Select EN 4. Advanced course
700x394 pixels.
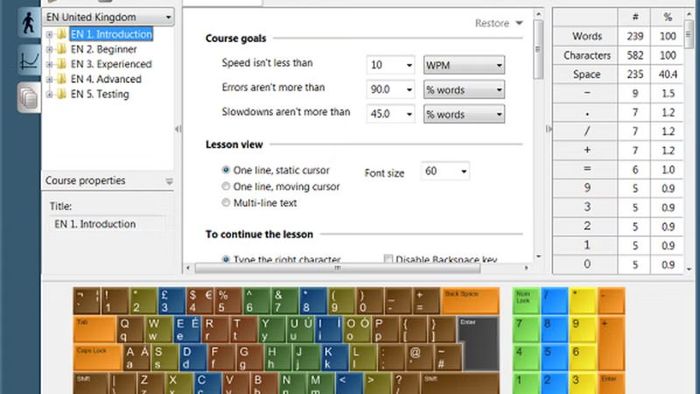pos(106,79)
